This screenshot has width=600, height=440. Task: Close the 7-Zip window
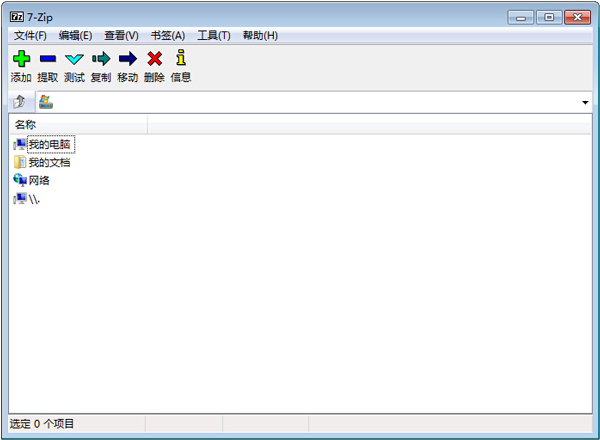coord(577,17)
